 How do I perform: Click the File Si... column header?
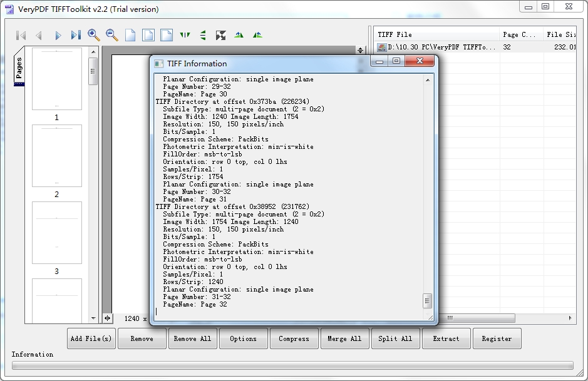559,34
